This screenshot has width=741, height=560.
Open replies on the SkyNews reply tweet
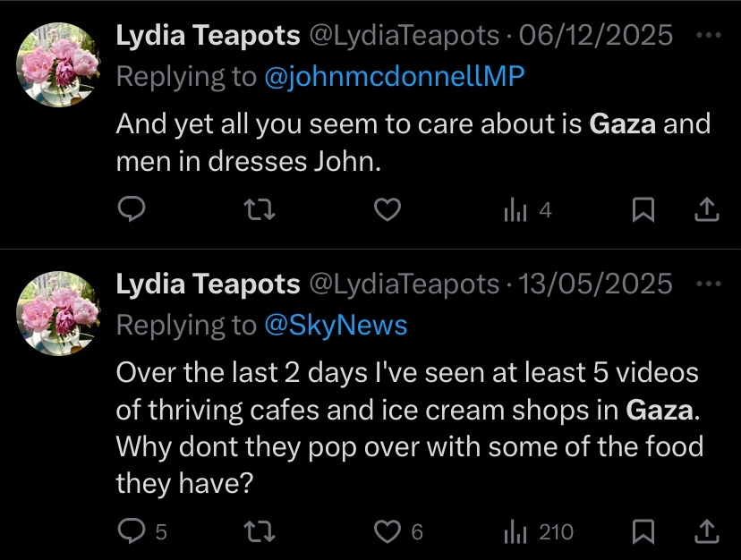pos(141,531)
